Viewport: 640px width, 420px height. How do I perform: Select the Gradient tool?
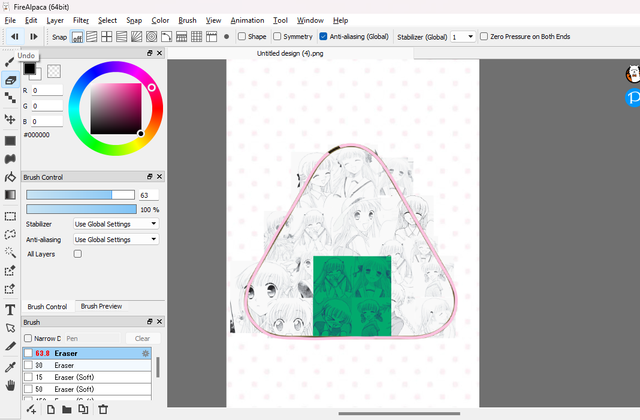10,195
